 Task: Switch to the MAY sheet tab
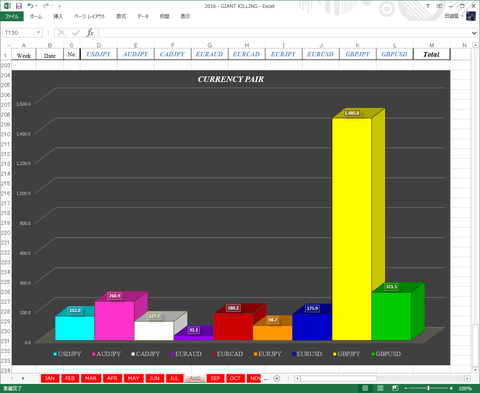133,378
